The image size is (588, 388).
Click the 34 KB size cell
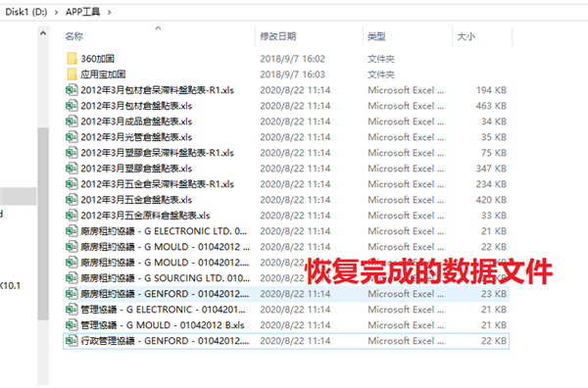point(494,121)
